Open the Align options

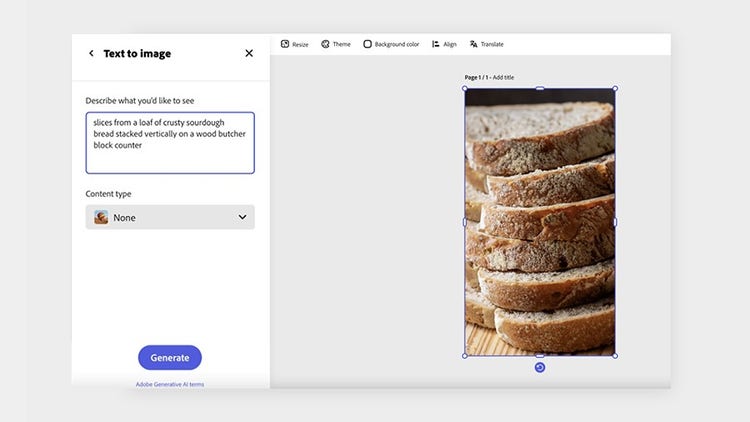click(444, 44)
